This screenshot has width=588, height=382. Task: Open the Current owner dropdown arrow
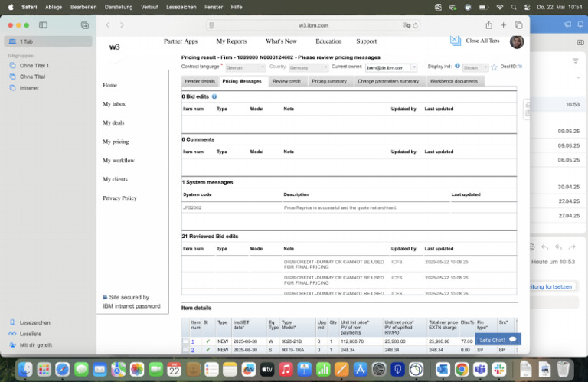click(x=414, y=67)
